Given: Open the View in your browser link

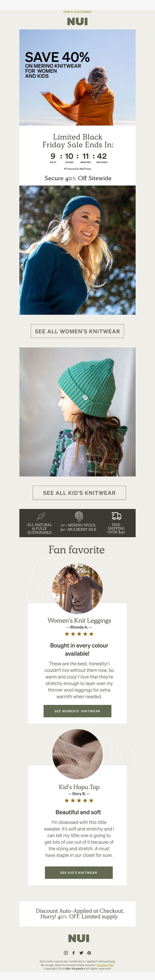Looking at the screenshot, I should tap(77, 11).
